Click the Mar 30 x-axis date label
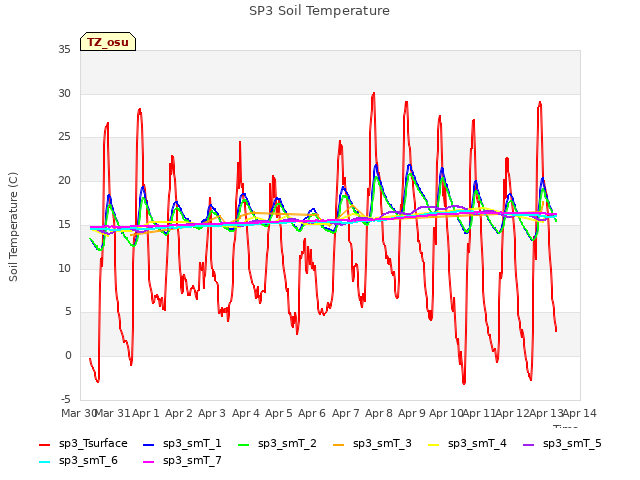The height and width of the screenshot is (480, 640). pyautogui.click(x=78, y=413)
